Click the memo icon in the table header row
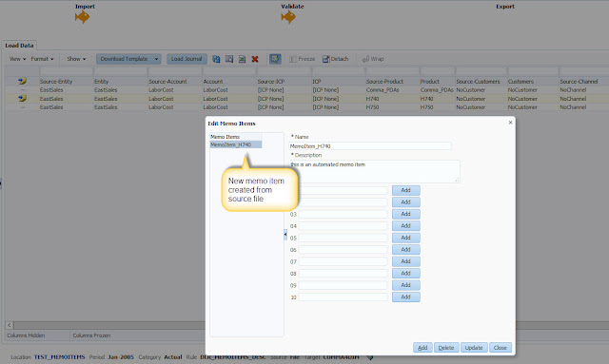Viewport: 609px width, 364px height. (x=22, y=81)
